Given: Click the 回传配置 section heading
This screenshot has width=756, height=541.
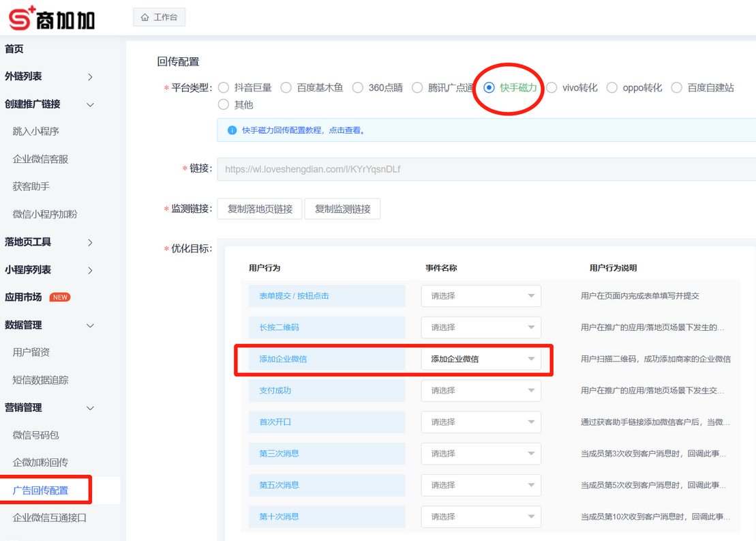Looking at the screenshot, I should [x=178, y=62].
